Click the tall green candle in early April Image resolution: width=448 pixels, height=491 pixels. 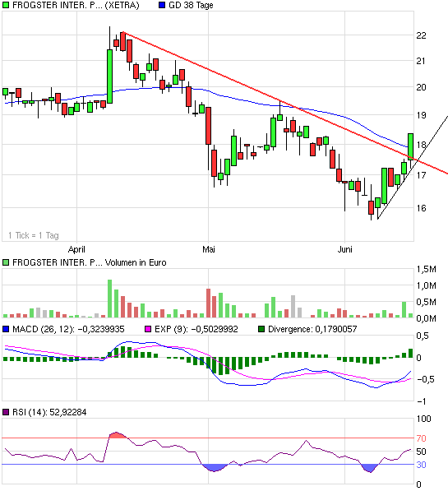pyautogui.click(x=109, y=76)
